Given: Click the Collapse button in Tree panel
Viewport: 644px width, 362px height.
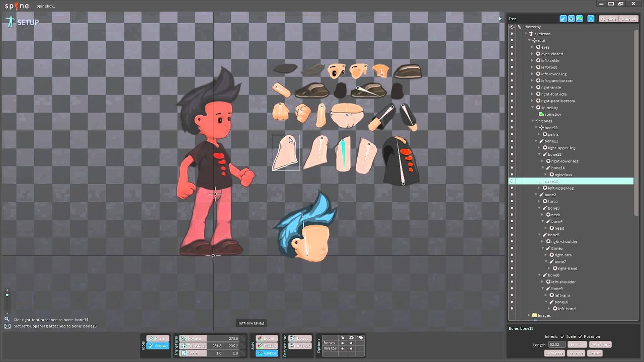Looking at the screenshot, I should click(608, 19).
